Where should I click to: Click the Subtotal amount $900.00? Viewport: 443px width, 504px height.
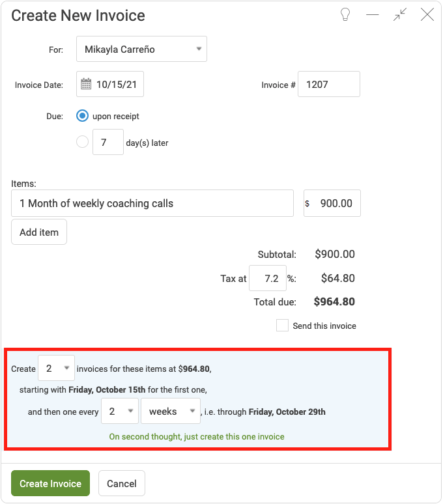[335, 254]
